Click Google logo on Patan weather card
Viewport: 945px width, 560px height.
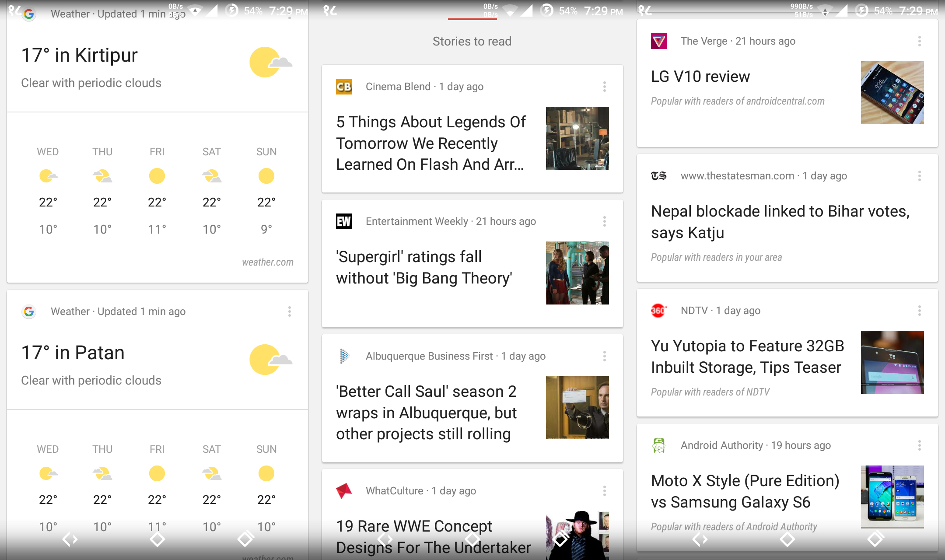coord(29,311)
